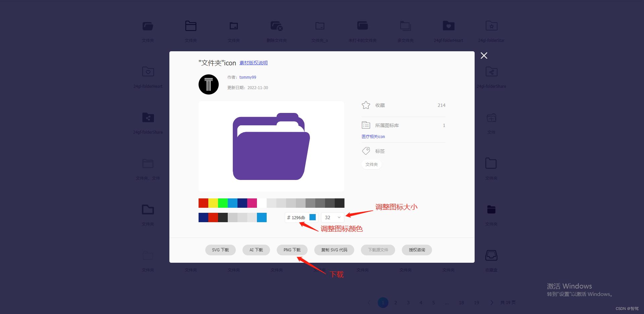Click the 24gl-folderHeart icon in the background grid
644x314 pixels.
[148, 71]
